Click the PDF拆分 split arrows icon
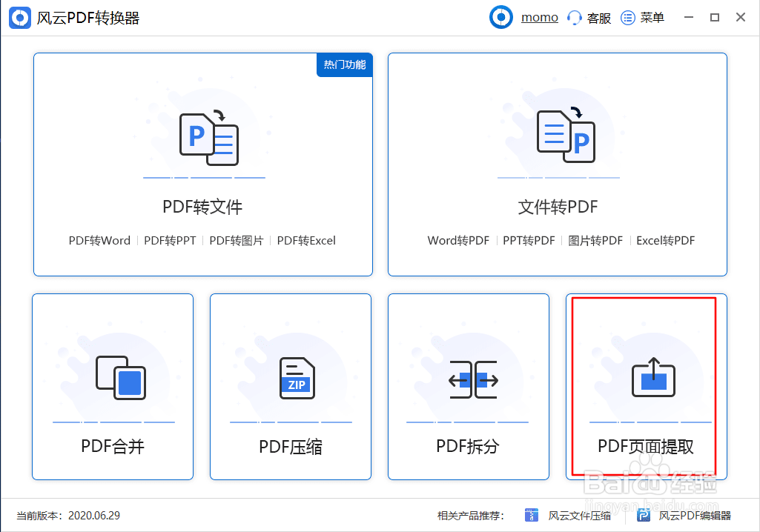Image resolution: width=760 pixels, height=532 pixels. pyautogui.click(x=473, y=380)
